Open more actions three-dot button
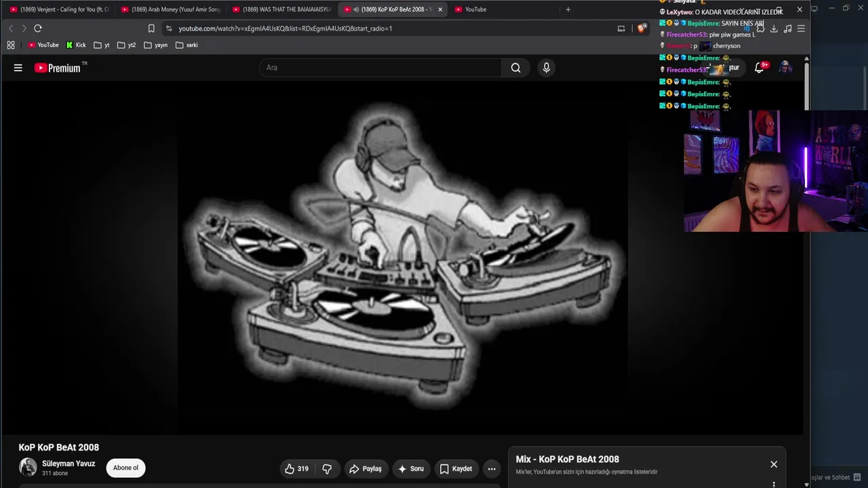 point(492,469)
